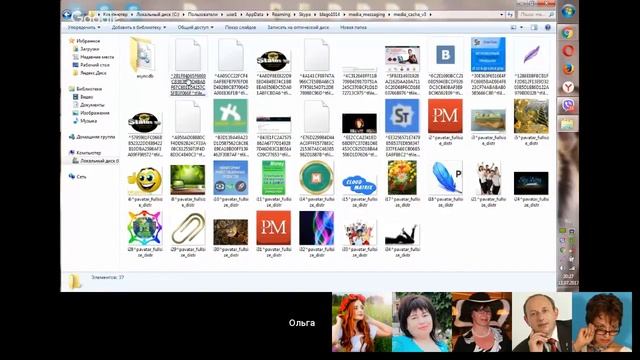
Task: Select the golden paperclip avatar thumbnail
Action: coord(188,228)
